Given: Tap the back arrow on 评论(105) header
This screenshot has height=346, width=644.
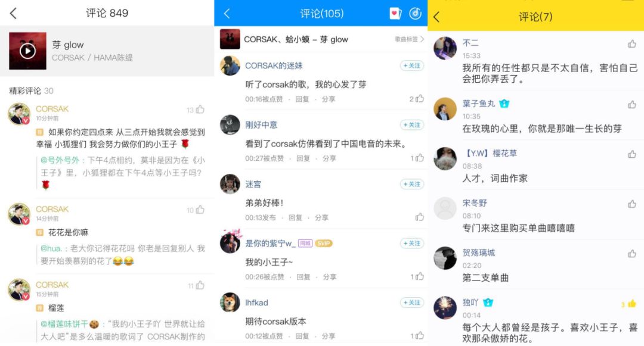Looking at the screenshot, I should coord(227,14).
